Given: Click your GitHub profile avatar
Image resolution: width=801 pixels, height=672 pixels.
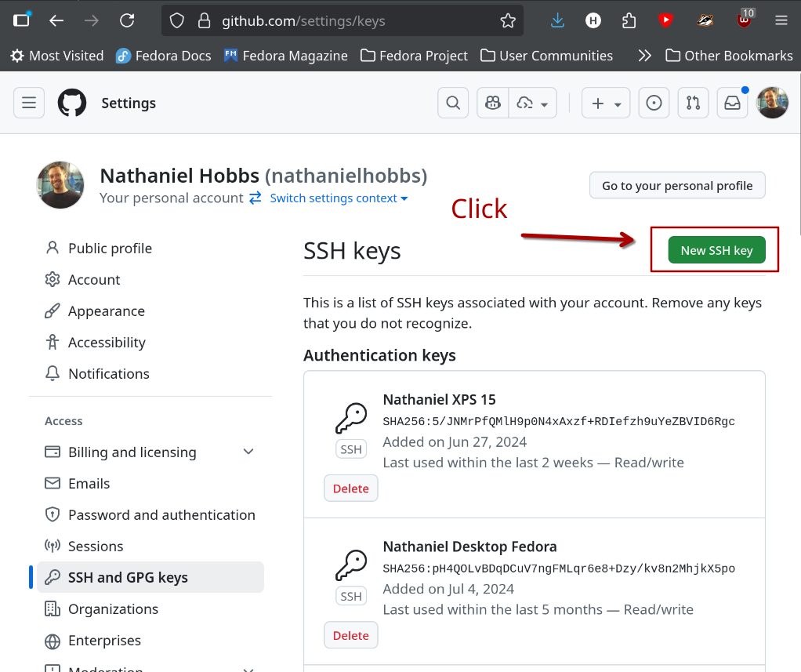Looking at the screenshot, I should 772,103.
